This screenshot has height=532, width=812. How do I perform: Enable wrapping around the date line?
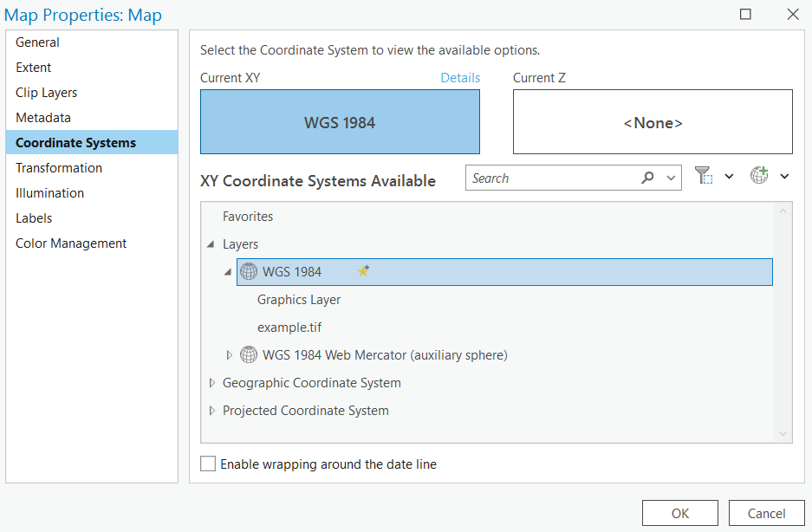click(x=208, y=464)
